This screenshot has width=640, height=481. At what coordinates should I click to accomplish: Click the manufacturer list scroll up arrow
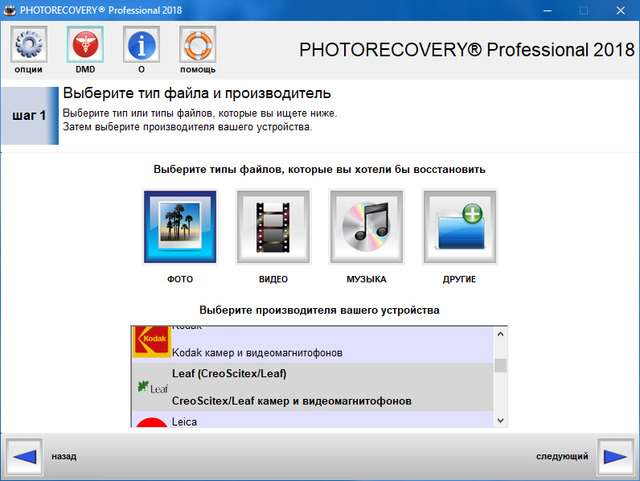click(500, 334)
